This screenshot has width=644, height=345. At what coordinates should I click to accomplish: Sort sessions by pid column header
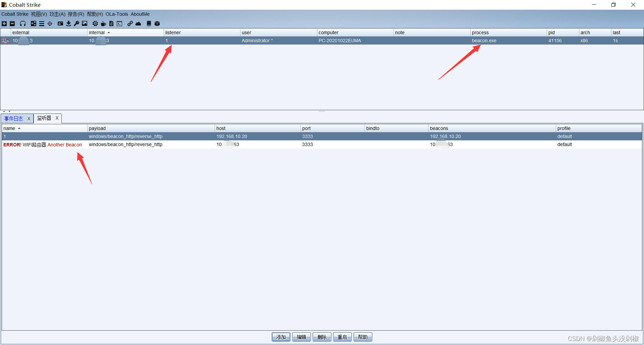coord(563,32)
